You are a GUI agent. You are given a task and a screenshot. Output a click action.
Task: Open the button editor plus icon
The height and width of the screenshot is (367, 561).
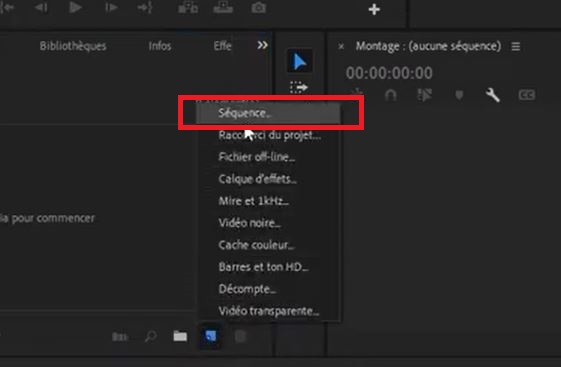point(374,9)
